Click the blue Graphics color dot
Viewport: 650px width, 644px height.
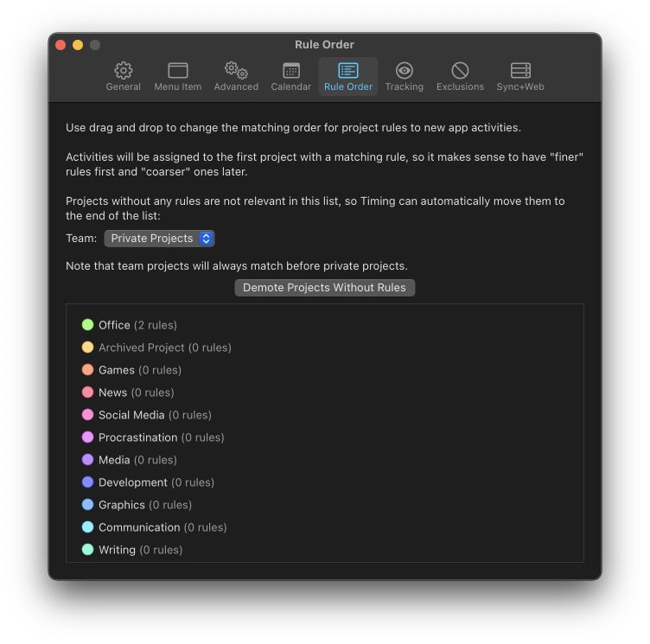[x=87, y=505]
